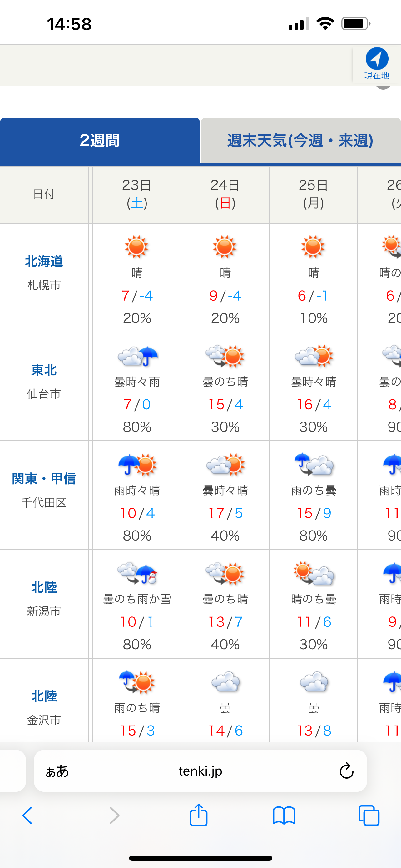Tap the 24日 (日) date column header
401x868 pixels.
click(x=225, y=194)
